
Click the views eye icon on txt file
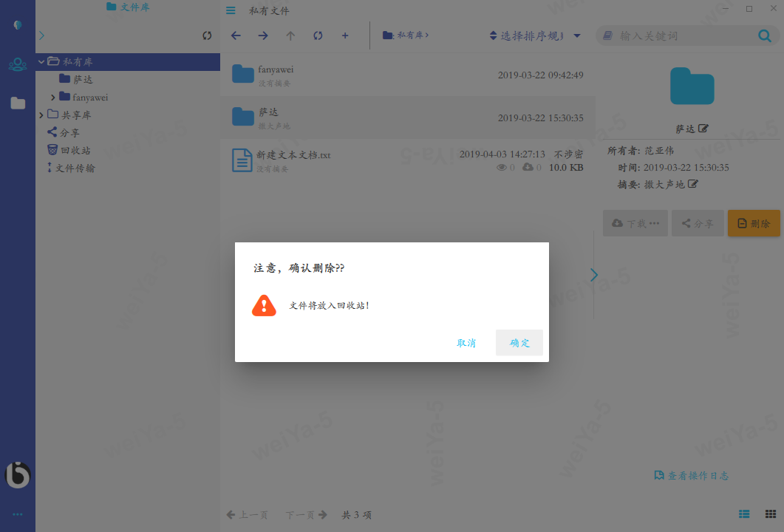(x=502, y=168)
